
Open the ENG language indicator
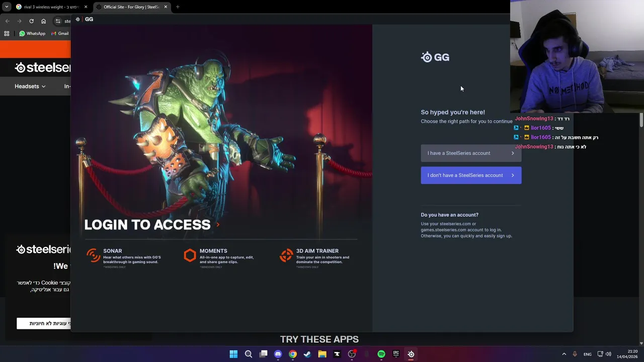(587, 354)
